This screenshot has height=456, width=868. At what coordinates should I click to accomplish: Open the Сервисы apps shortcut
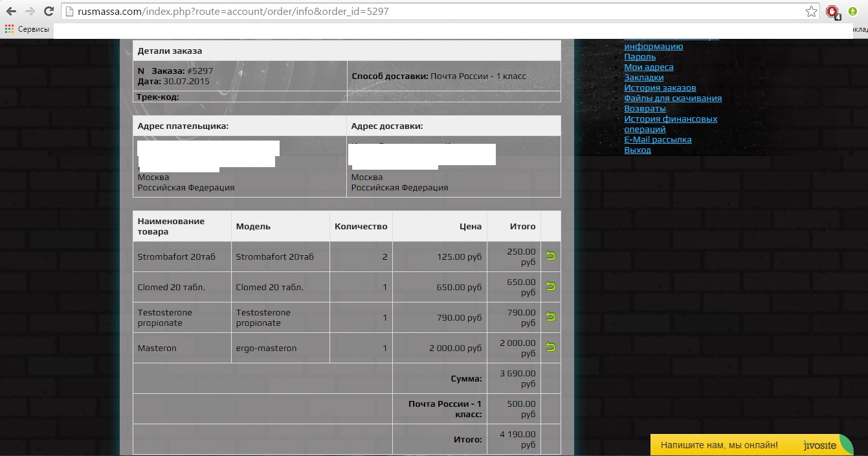[x=27, y=29]
